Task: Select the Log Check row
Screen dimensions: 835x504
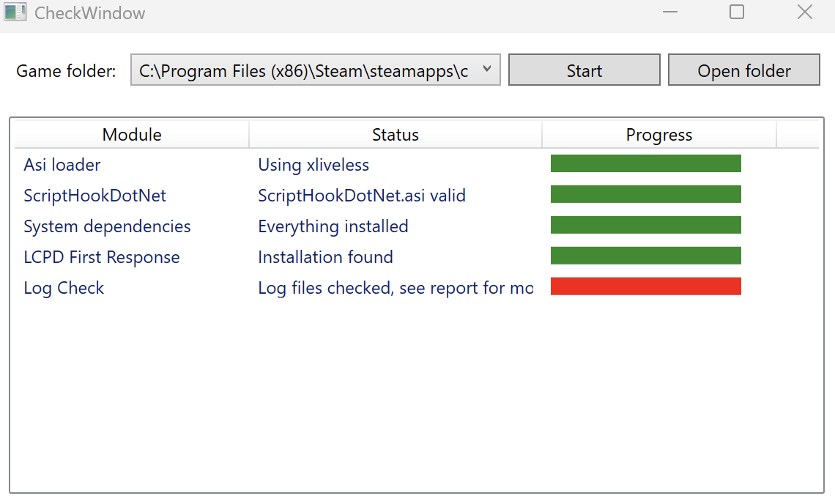Action: pyautogui.click(x=64, y=288)
